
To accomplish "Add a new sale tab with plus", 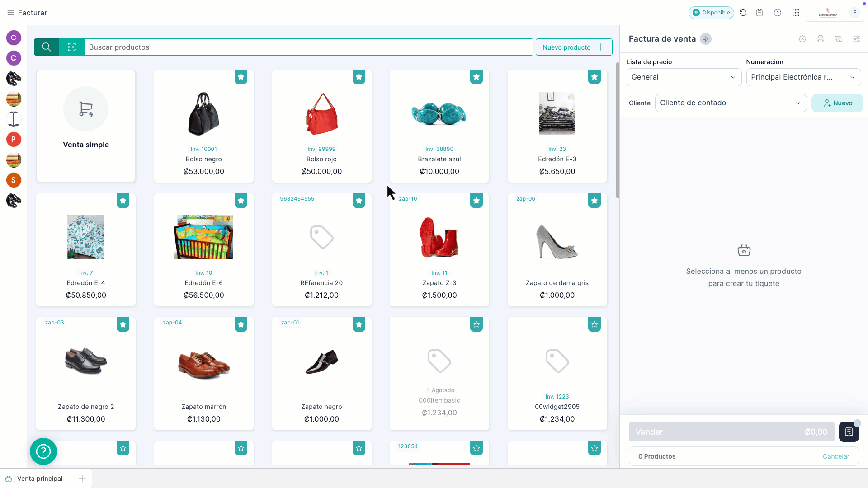I will point(82,479).
